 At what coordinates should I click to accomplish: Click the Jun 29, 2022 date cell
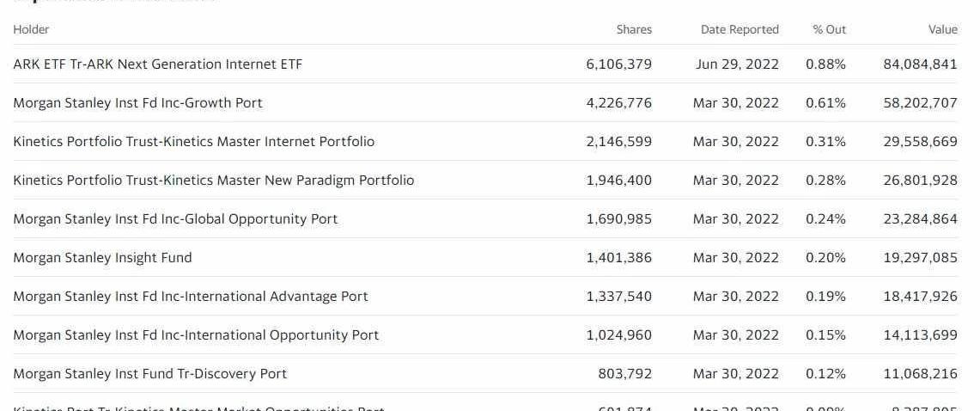click(x=737, y=64)
